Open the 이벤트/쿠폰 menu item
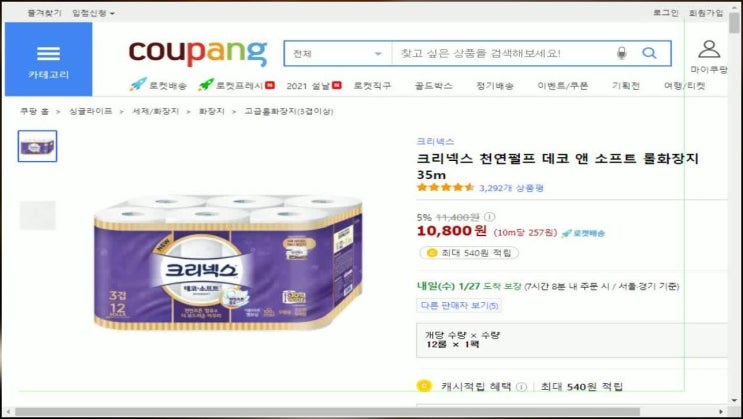This screenshot has width=743, height=419. click(x=562, y=86)
